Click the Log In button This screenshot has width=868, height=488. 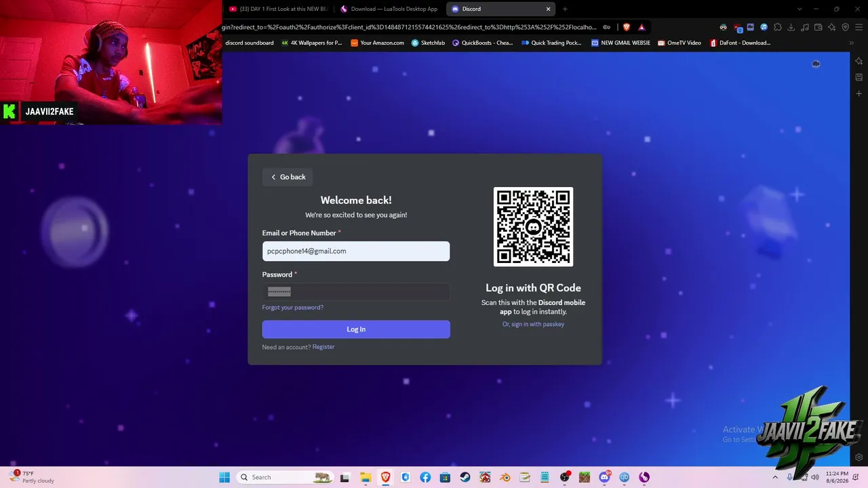tap(356, 329)
